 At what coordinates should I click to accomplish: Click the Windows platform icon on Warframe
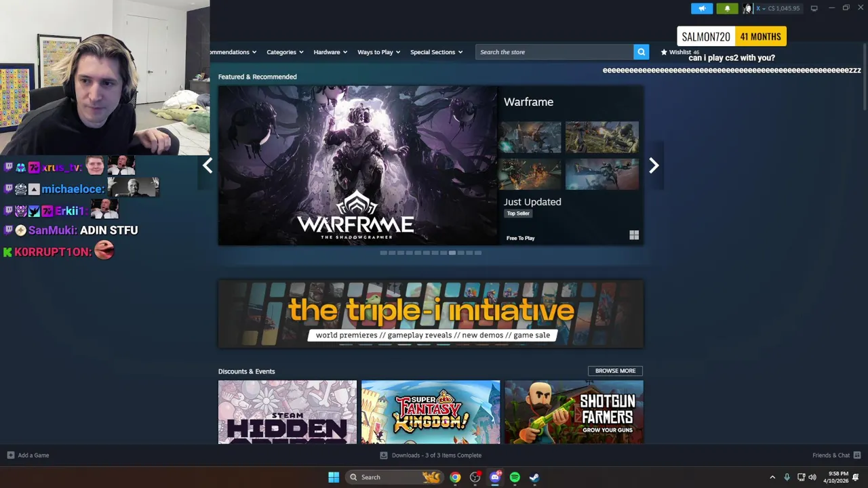point(634,235)
